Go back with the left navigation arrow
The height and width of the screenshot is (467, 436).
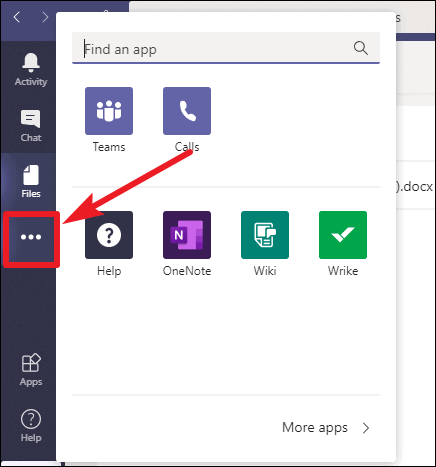point(17,17)
